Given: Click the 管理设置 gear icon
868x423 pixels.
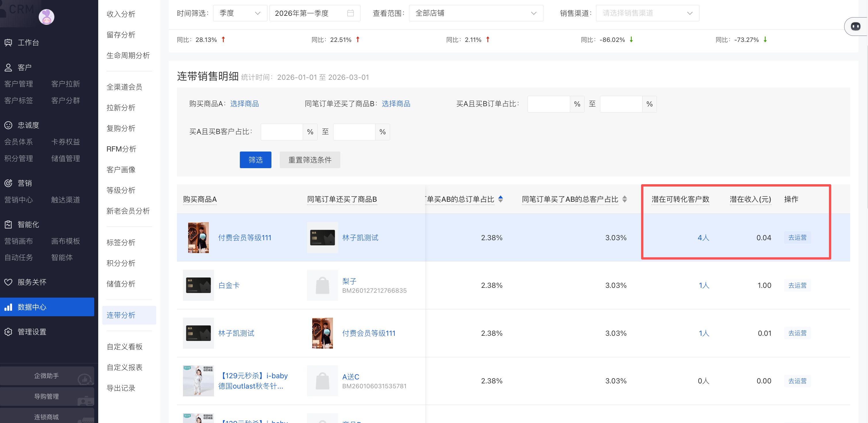Looking at the screenshot, I should 8,332.
